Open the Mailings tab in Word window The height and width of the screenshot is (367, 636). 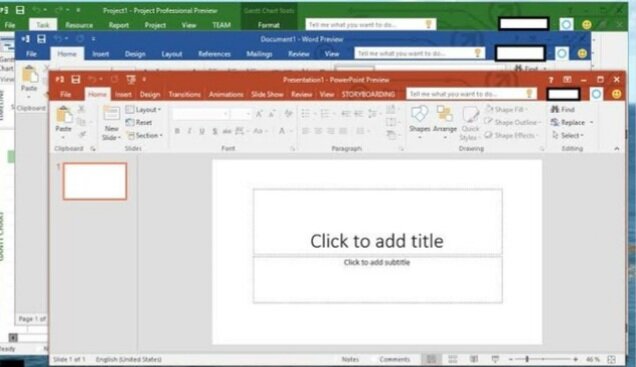259,54
